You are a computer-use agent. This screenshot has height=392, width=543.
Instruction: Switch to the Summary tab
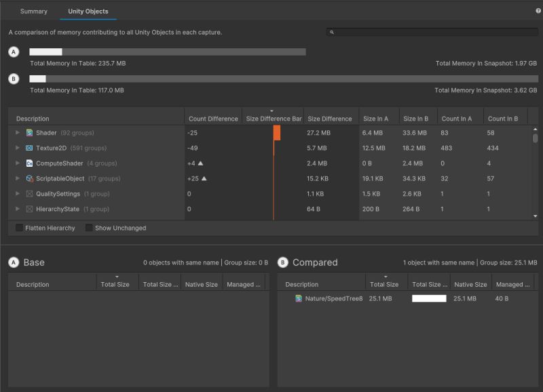(x=34, y=11)
